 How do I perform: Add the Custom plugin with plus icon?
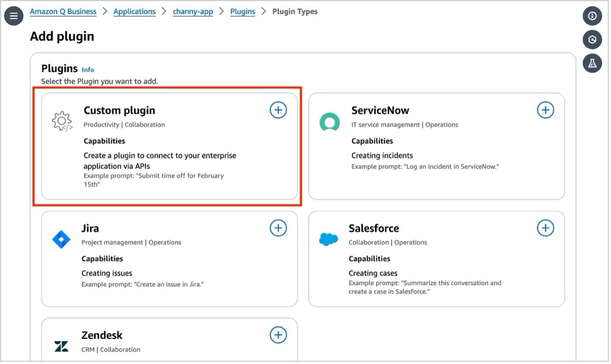(278, 110)
